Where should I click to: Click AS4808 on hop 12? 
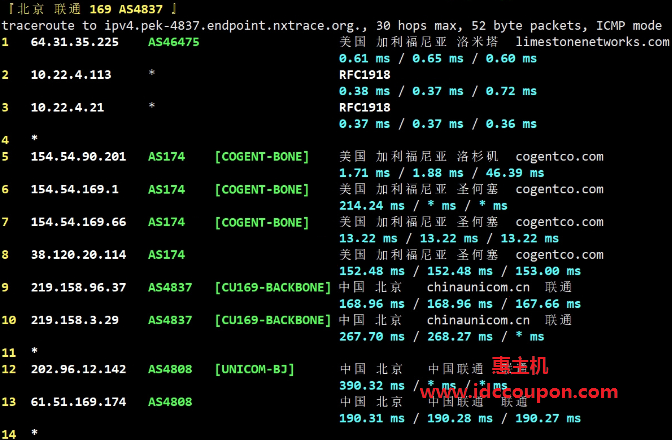coord(170,369)
